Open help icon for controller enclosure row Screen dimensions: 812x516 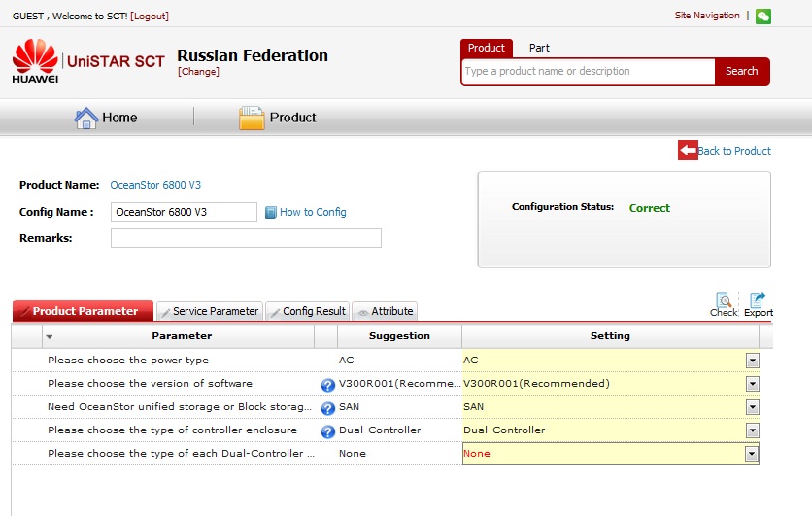point(327,431)
